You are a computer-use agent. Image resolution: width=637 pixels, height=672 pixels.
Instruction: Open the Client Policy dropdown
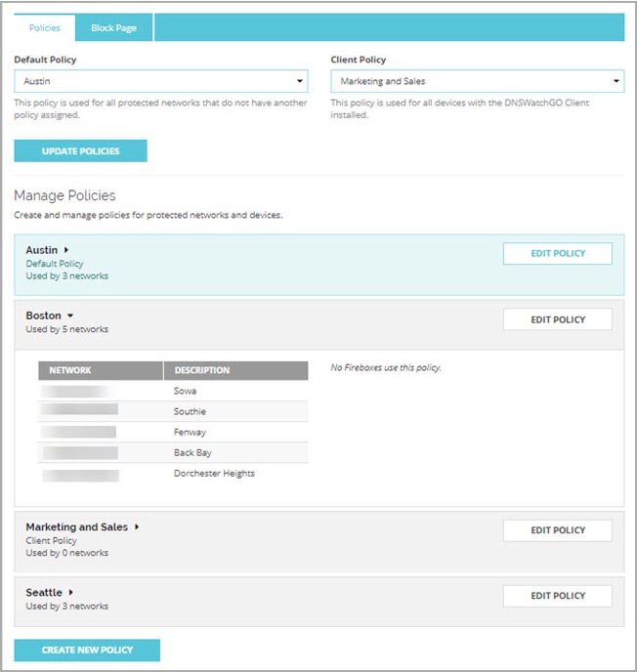pos(477,81)
